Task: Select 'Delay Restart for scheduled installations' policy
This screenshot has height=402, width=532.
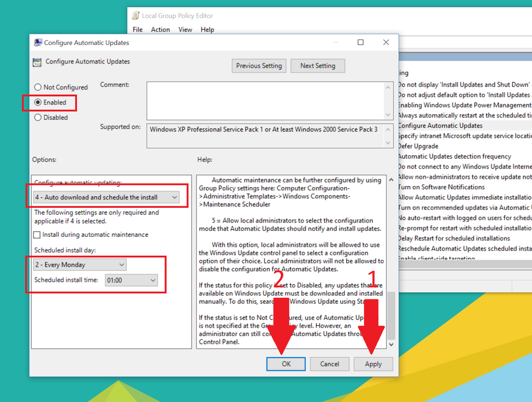Action: click(465, 238)
